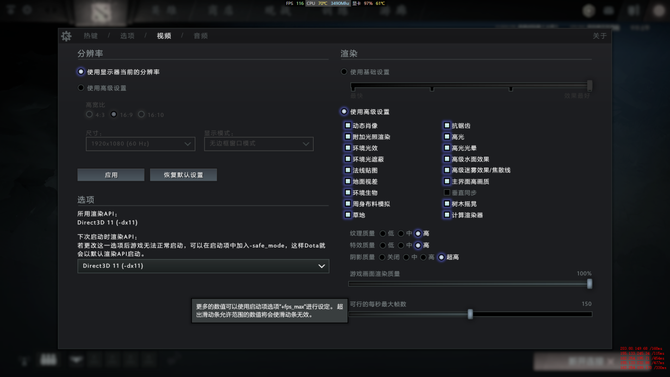Screen dimensions: 670x377
Task: Toggle the 主界面高画质 checkbox
Action: pos(447,181)
